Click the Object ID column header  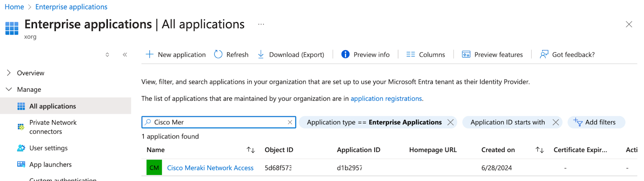(279, 150)
